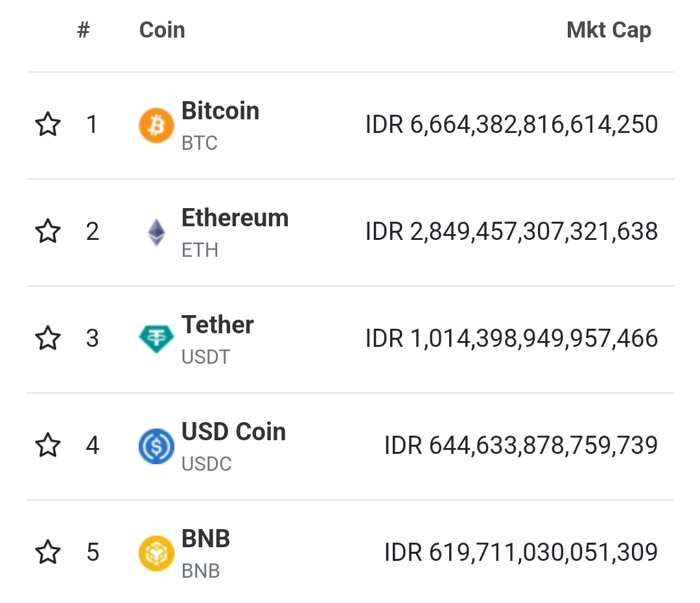Click the Tether logo icon
The image size is (700, 603).
(156, 338)
